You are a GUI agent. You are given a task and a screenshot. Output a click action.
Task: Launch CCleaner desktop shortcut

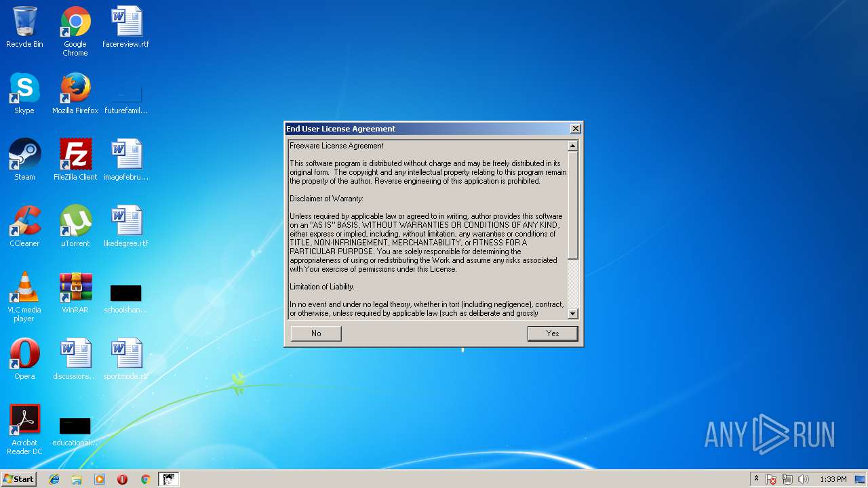24,226
